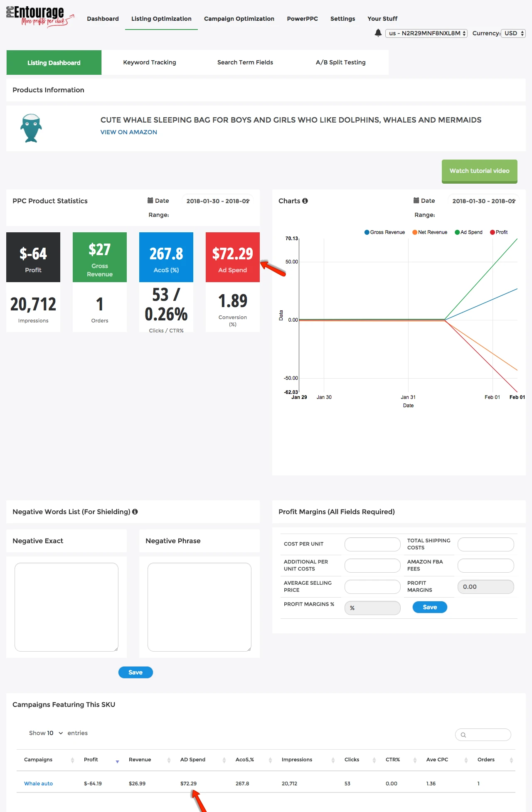The height and width of the screenshot is (812, 532).
Task: Open the Show entries count dropdown
Action: click(x=54, y=733)
